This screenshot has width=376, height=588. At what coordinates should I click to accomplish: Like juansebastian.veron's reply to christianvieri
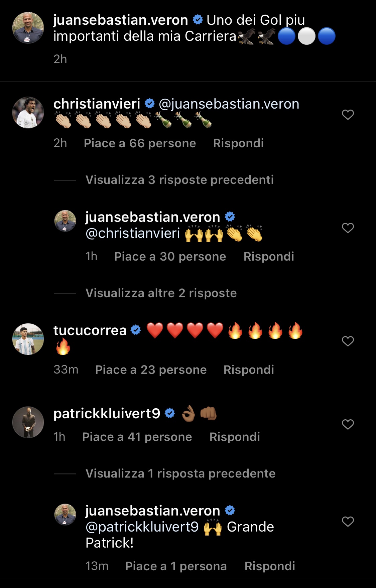[348, 228]
